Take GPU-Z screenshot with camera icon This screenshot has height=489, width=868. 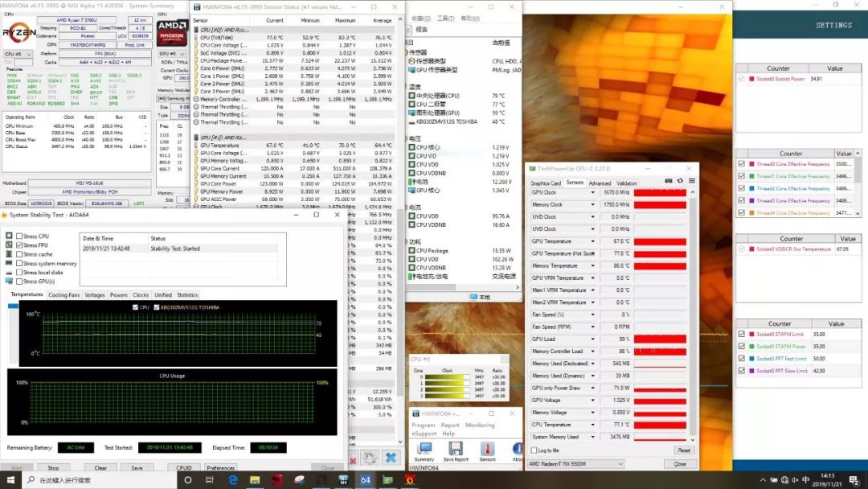[x=669, y=181]
